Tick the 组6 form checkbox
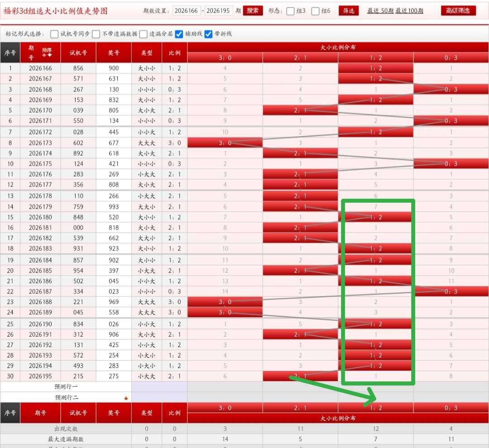The width and height of the screenshot is (489, 448). 315,11
